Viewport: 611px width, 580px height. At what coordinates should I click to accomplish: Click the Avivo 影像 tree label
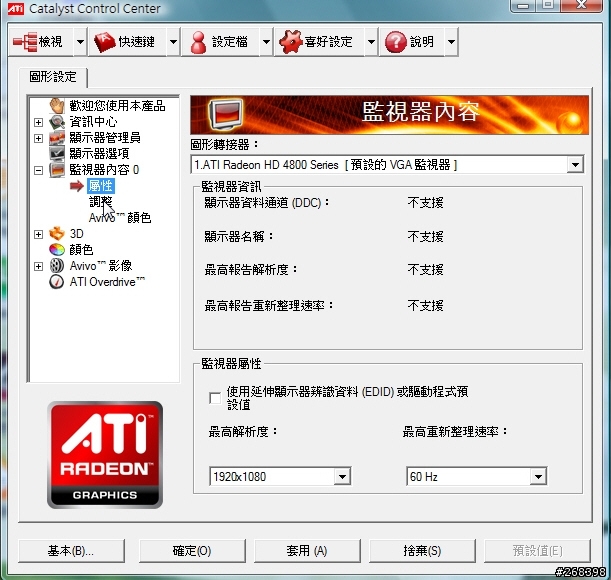[101, 265]
